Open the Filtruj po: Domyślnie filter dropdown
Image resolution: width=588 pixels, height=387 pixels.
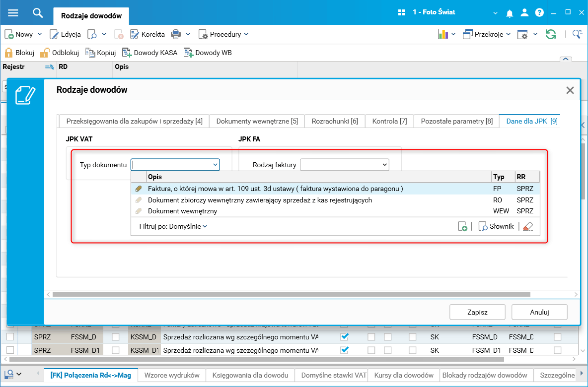click(173, 226)
